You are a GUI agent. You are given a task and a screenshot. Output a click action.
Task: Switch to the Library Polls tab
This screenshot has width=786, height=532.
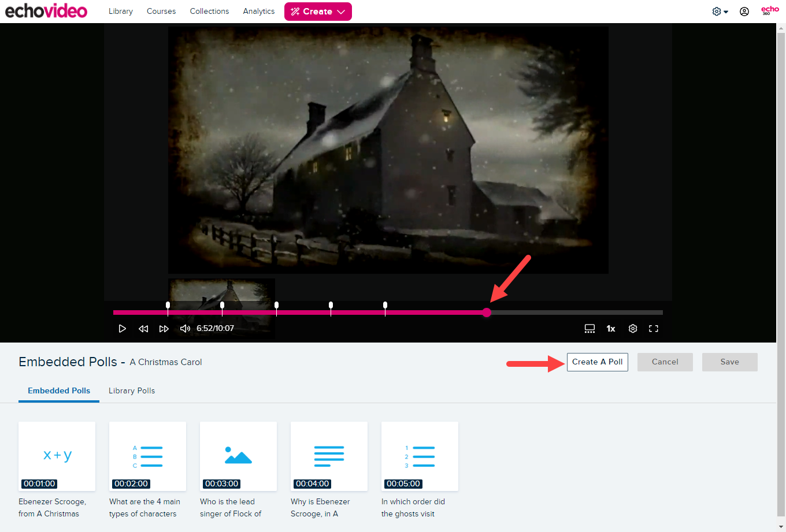(132, 391)
